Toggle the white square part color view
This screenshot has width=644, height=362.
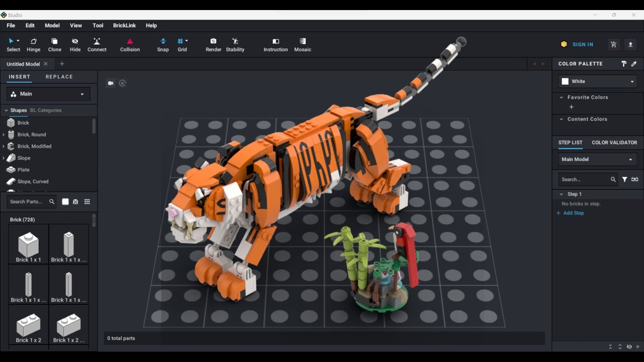pyautogui.click(x=65, y=202)
